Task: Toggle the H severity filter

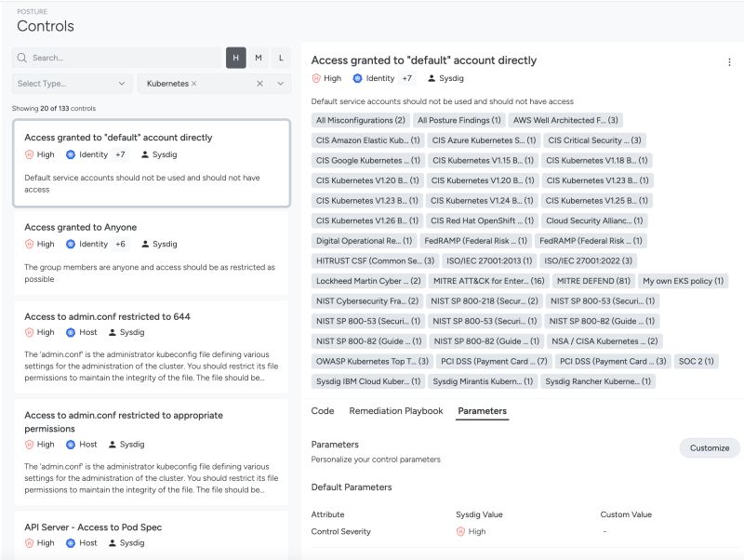Action: [237, 58]
